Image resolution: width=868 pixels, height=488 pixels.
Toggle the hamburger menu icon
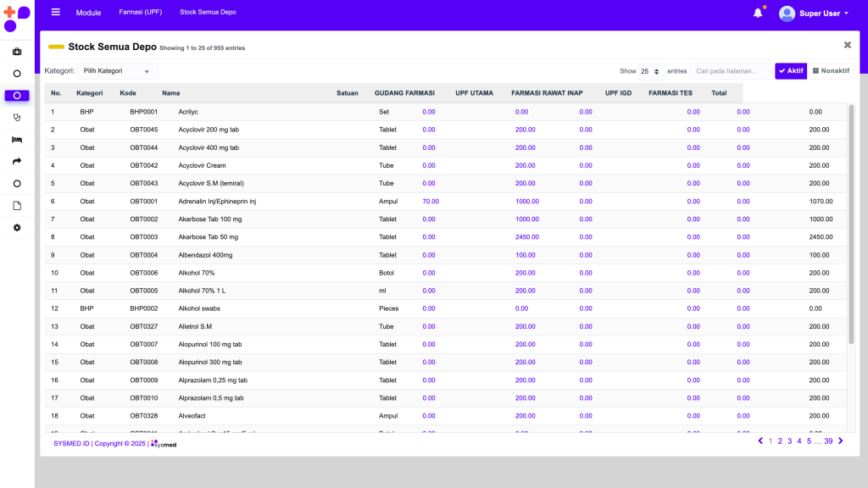[56, 13]
